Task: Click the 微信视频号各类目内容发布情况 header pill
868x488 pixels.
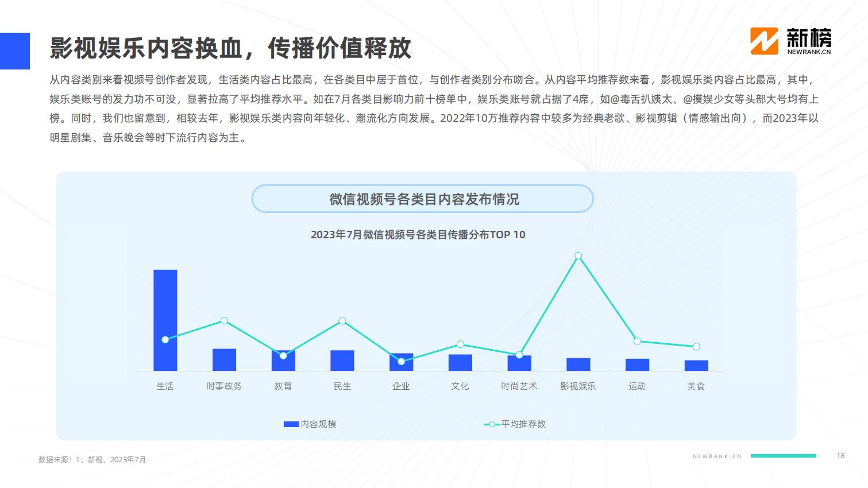Action: (422, 199)
